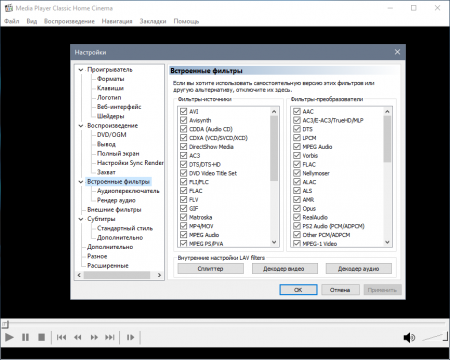Collapse the Воспроизведение tree node
This screenshot has width=450, height=360.
pyautogui.click(x=81, y=126)
